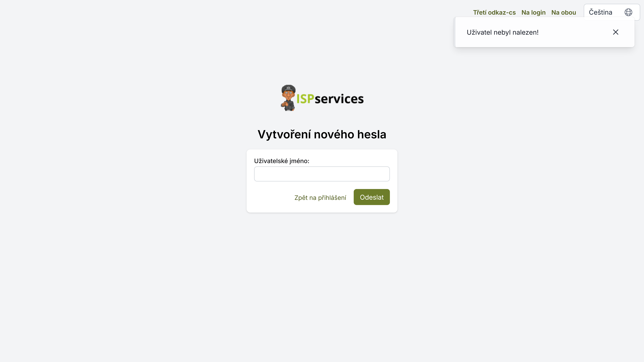Click the green 'ISP' letters of logo

click(305, 99)
